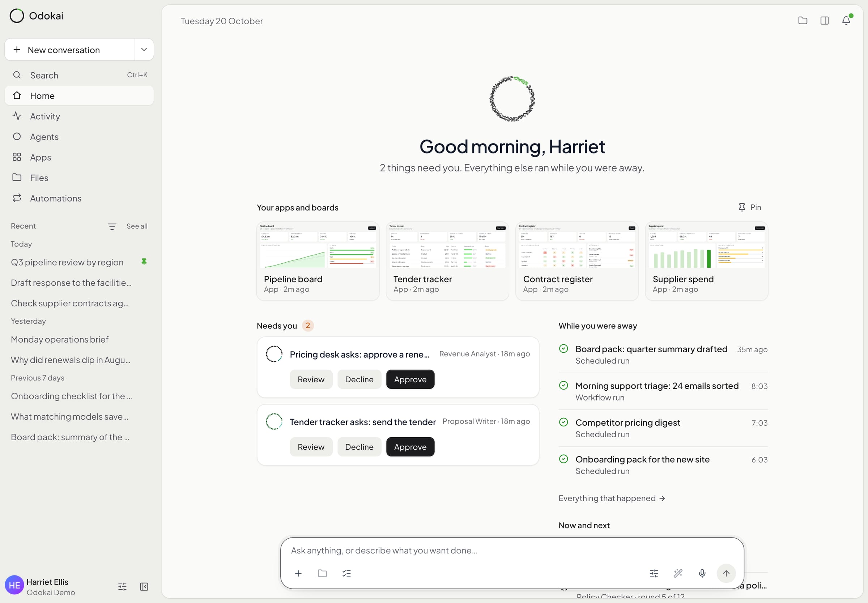Open Apps in the sidebar
This screenshot has height=603, width=868.
79,157
